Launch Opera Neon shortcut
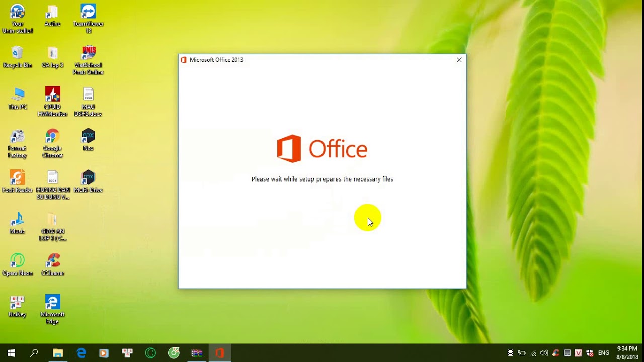Viewport: 644px width, 362px height. pyautogui.click(x=18, y=265)
